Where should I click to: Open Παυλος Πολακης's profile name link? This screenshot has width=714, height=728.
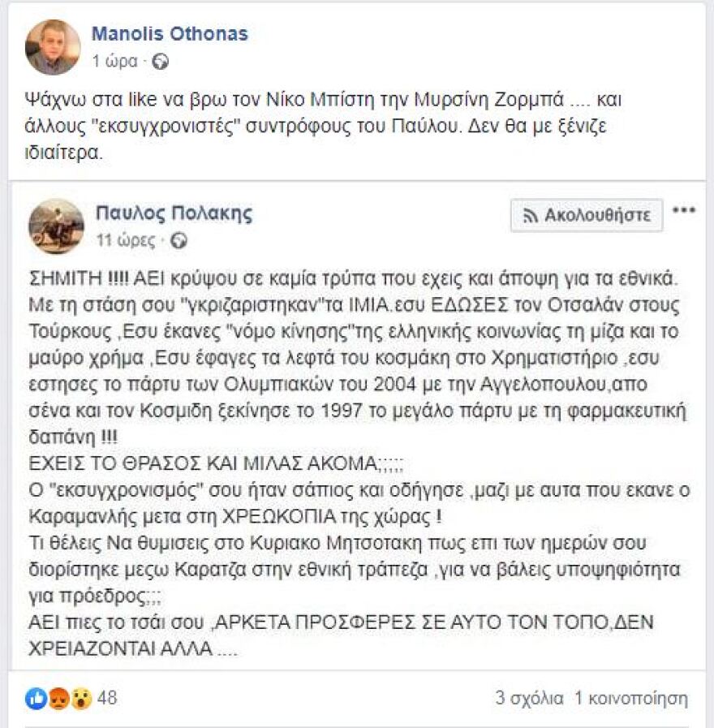tap(174, 213)
